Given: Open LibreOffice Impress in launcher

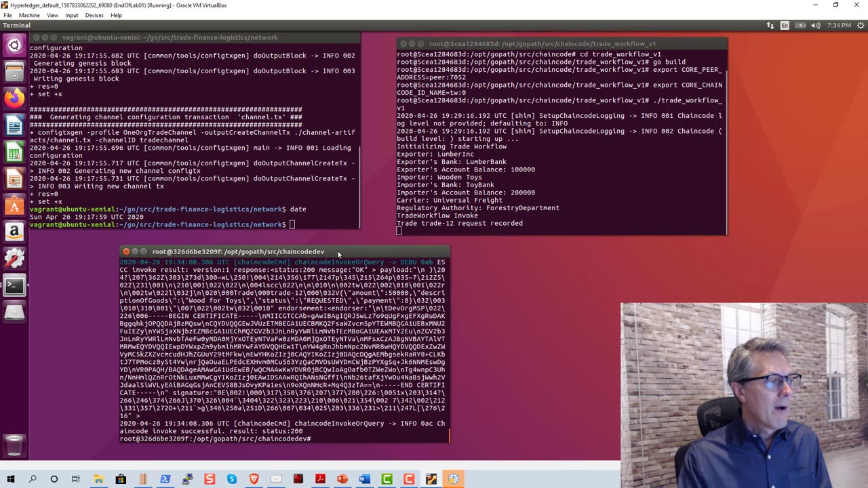Looking at the screenshot, I should coord(14,178).
